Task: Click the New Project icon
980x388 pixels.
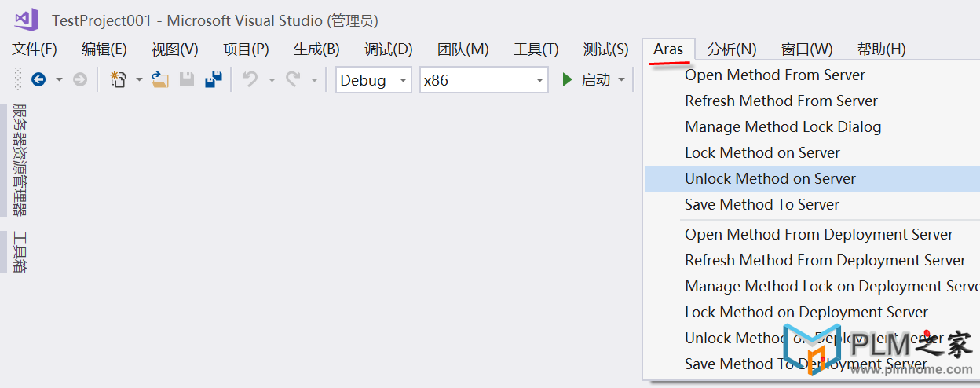Action: click(x=118, y=79)
